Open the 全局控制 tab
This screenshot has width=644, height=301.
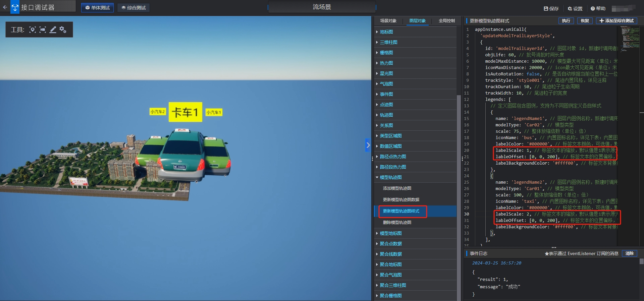447,21
